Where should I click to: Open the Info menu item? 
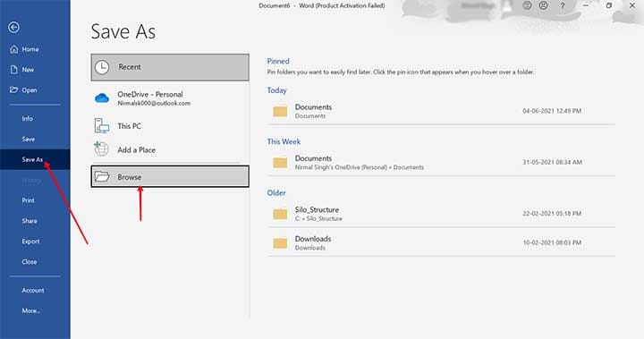(x=27, y=118)
